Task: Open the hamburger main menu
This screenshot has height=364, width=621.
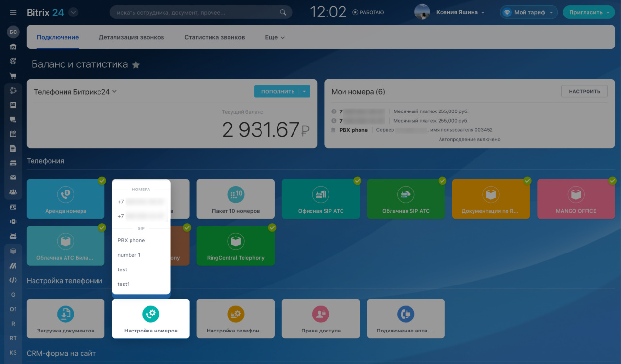Action: point(13,12)
